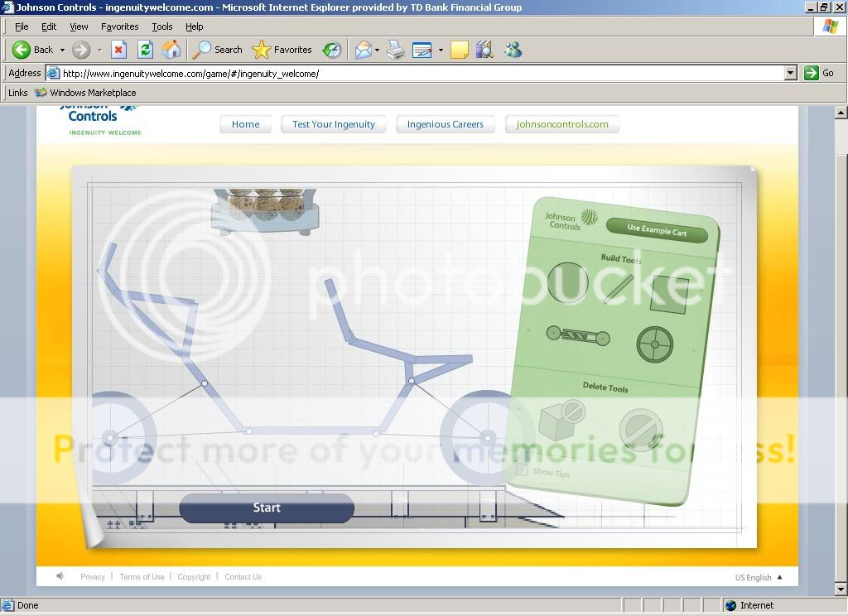Screen dimensions: 848x616
Task: Click the Research books toolbar icon
Action: 485,50
